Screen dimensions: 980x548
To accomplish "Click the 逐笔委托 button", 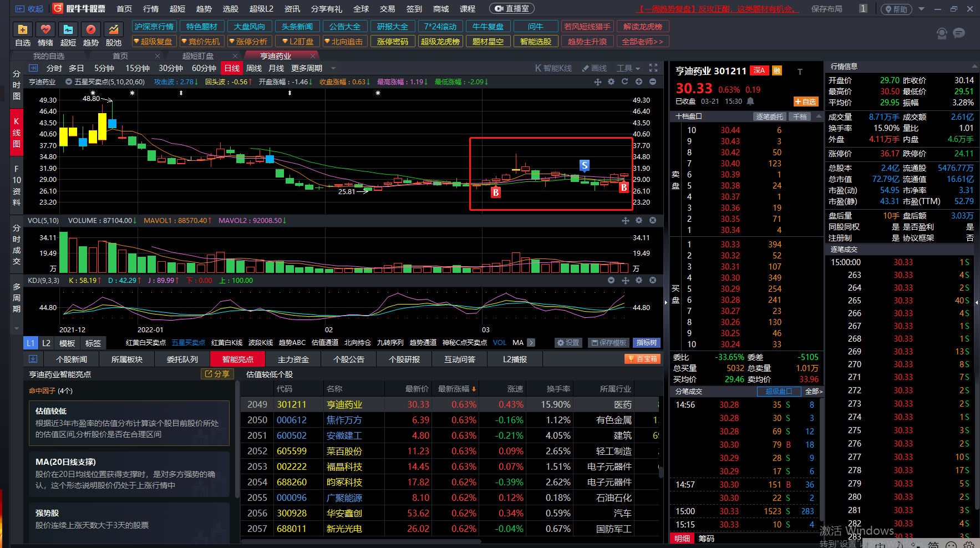I will (770, 116).
